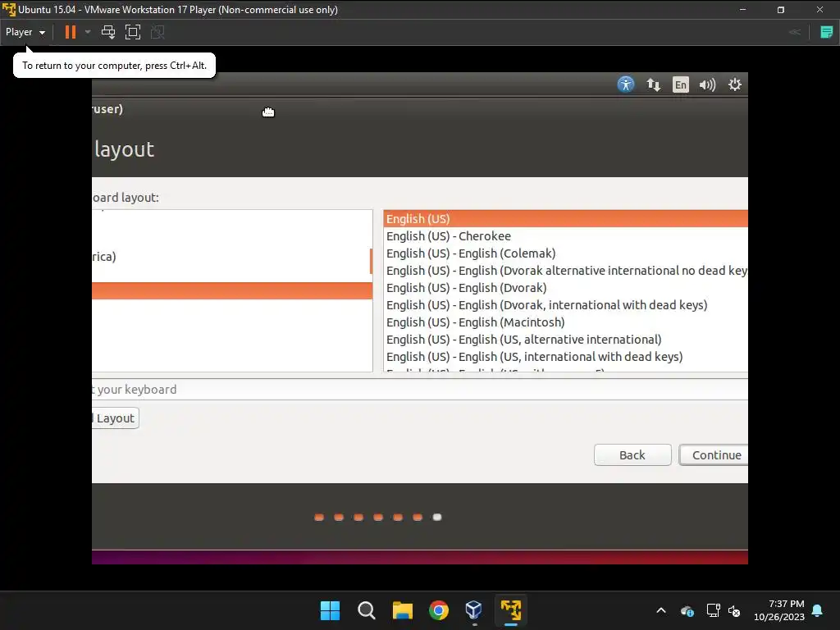Select English (US, alternative international) variant
This screenshot has width=840, height=630.
pyautogui.click(x=566, y=339)
